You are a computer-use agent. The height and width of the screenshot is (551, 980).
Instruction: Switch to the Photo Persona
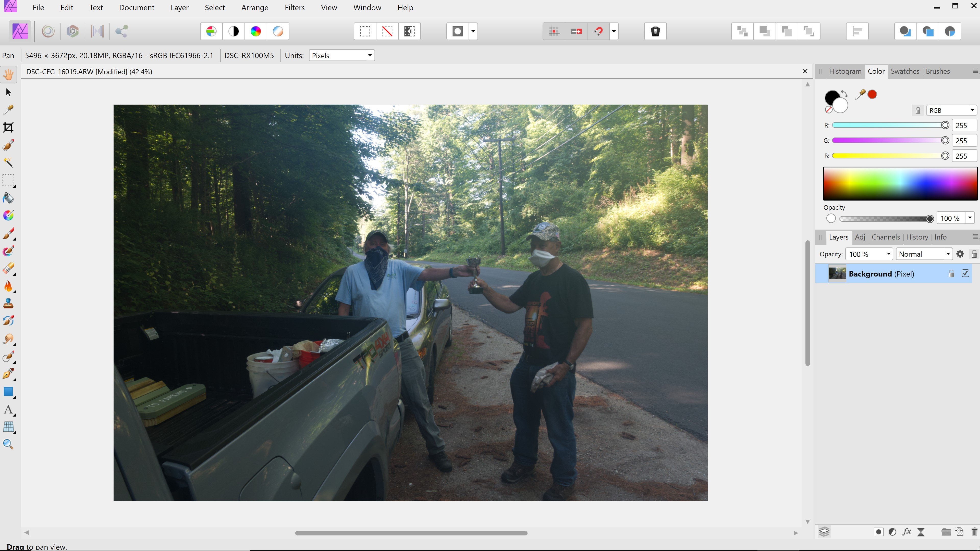point(20,31)
